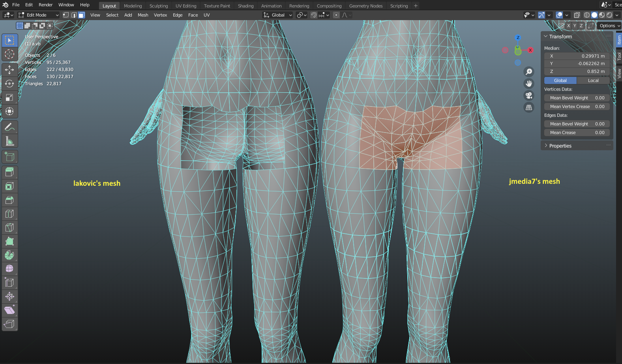This screenshot has width=622, height=364.
Task: Select the Loop Cut tool
Action: pos(9,214)
